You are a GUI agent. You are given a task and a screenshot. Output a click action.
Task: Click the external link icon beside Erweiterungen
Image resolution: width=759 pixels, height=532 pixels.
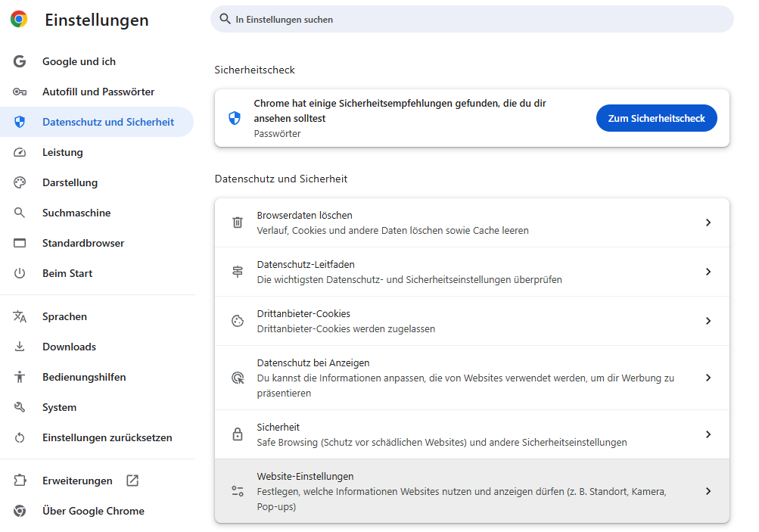click(x=132, y=481)
